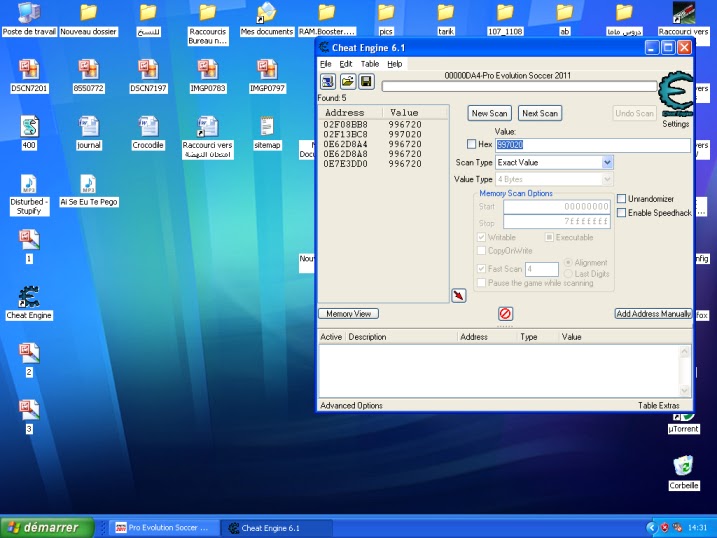Image resolution: width=717 pixels, height=538 pixels.
Task: Click the red clear address list icon
Action: [x=505, y=314]
